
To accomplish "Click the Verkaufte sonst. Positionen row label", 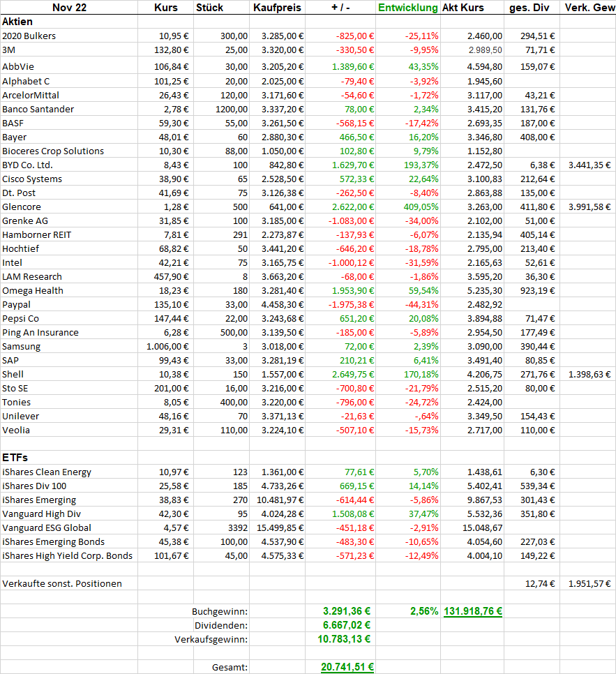I will pos(62,583).
